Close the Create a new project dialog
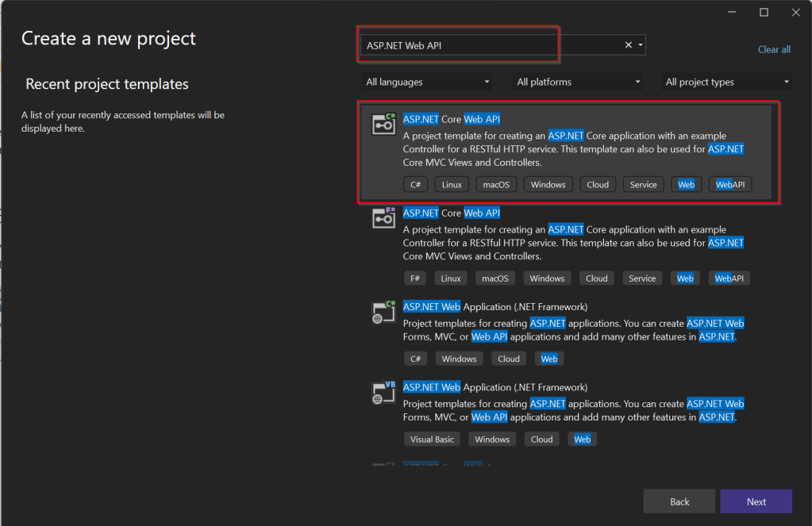812x526 pixels. click(795, 12)
